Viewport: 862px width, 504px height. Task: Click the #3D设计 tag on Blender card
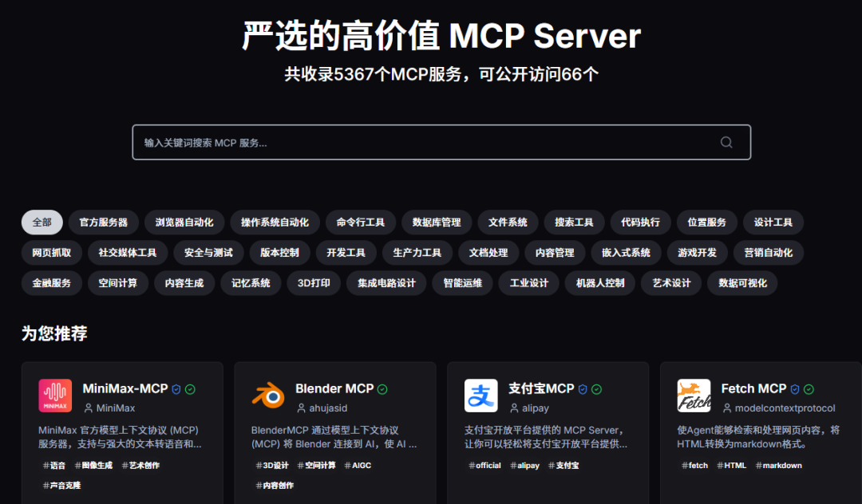(272, 466)
